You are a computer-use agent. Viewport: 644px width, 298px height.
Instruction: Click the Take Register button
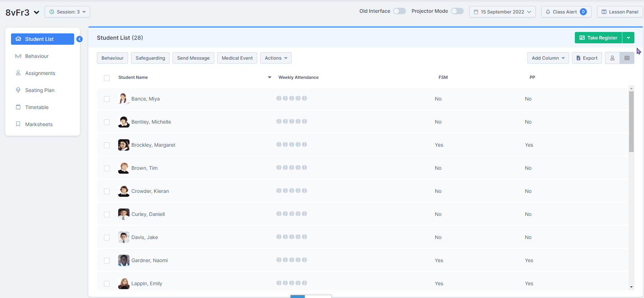(x=598, y=38)
